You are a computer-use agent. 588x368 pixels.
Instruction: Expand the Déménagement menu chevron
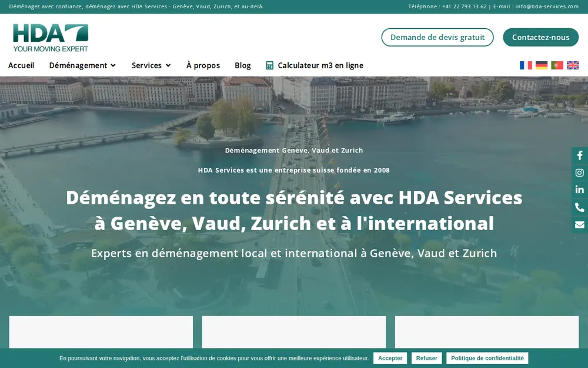coord(113,66)
